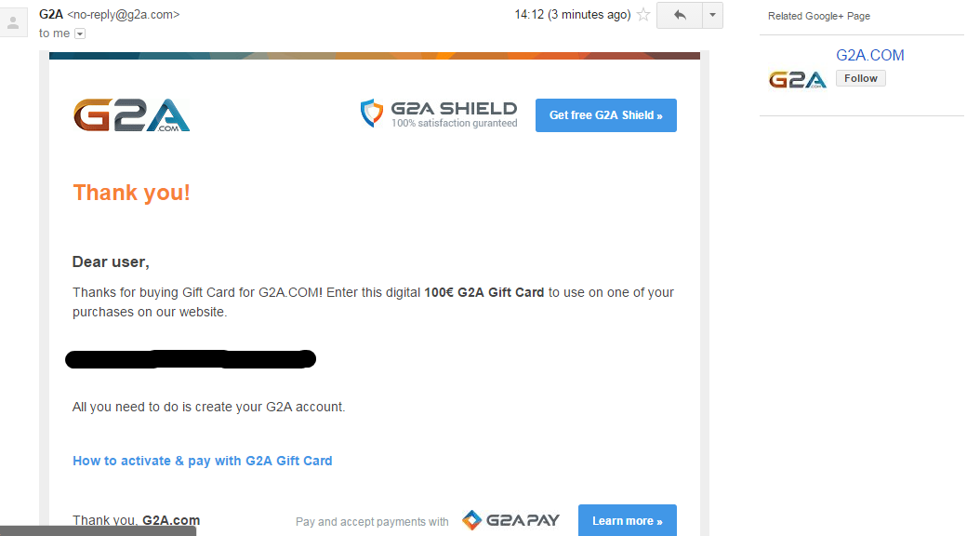Click the G2A.com signature text
The height and width of the screenshot is (536, 980).
coord(171,520)
